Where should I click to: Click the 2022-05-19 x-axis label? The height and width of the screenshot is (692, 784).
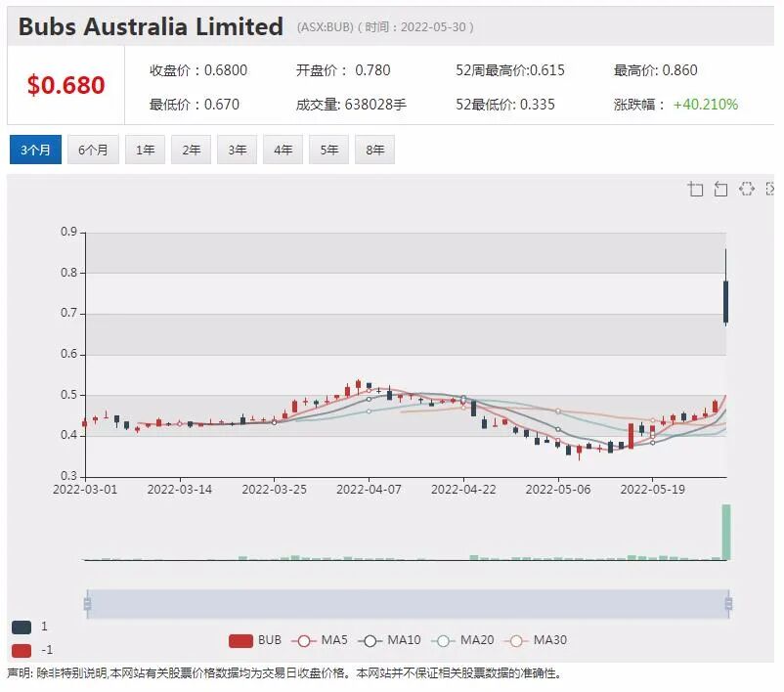[x=652, y=490]
